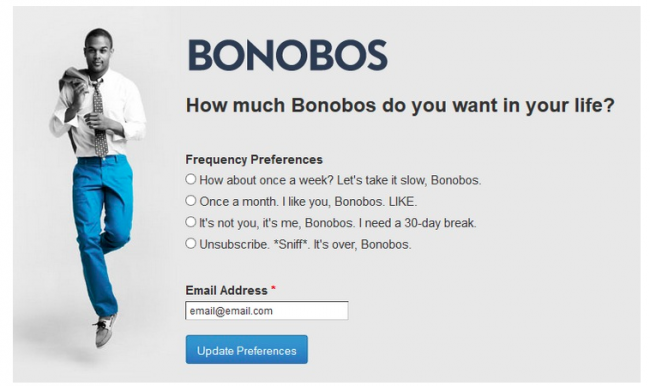This screenshot has width=650, height=386.
Task: Click the 'How much Bonobos' headline
Action: (x=400, y=105)
